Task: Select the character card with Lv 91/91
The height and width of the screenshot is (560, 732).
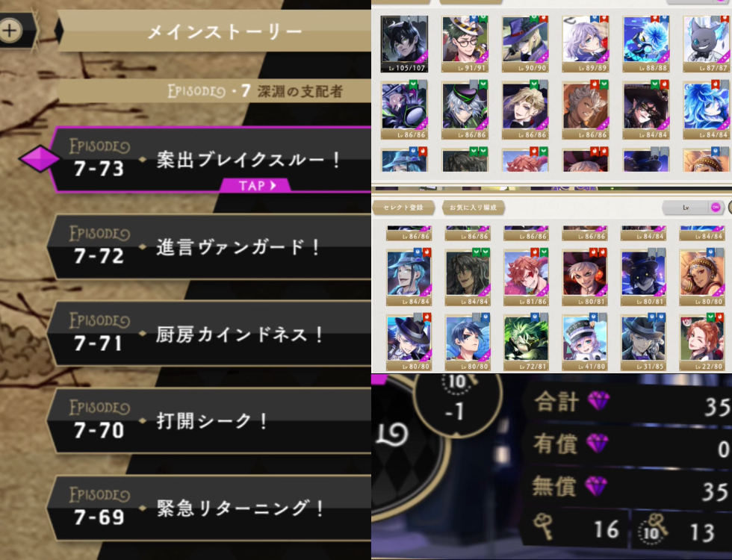Action: pyautogui.click(x=465, y=44)
